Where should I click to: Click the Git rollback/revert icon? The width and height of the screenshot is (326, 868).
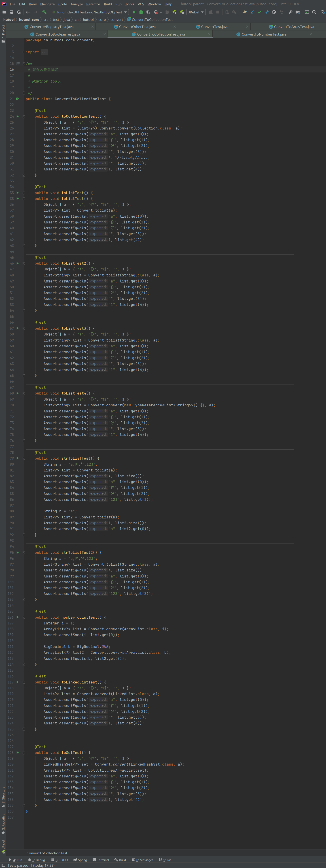(281, 12)
